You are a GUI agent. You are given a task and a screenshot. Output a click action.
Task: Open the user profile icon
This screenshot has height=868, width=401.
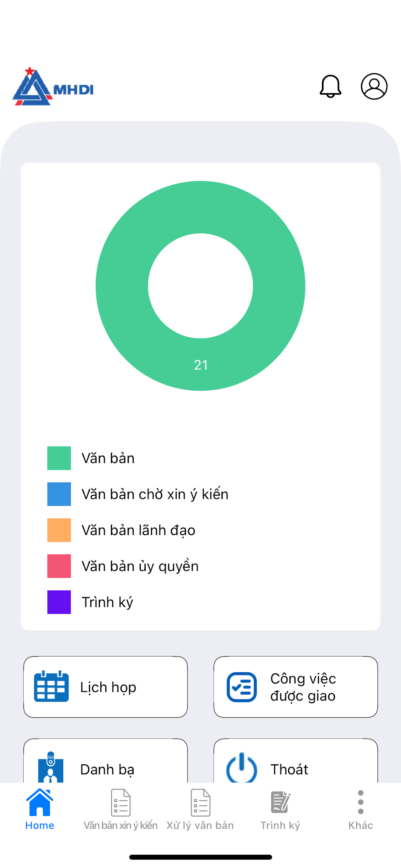click(x=374, y=86)
